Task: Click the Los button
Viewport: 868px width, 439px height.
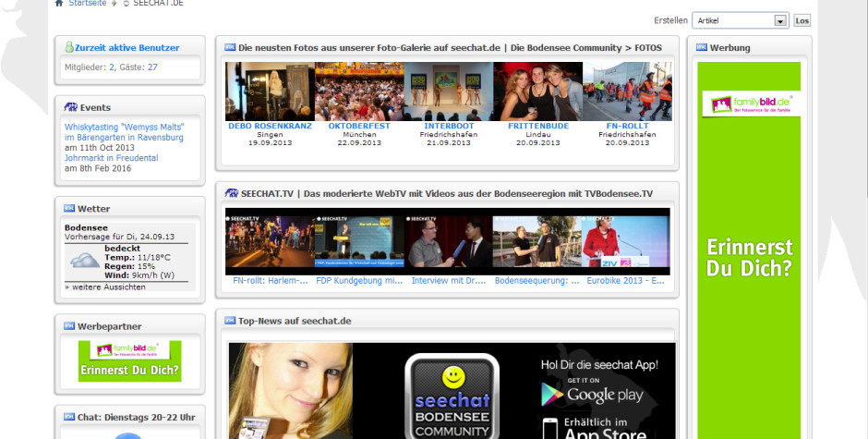Action: point(802,20)
